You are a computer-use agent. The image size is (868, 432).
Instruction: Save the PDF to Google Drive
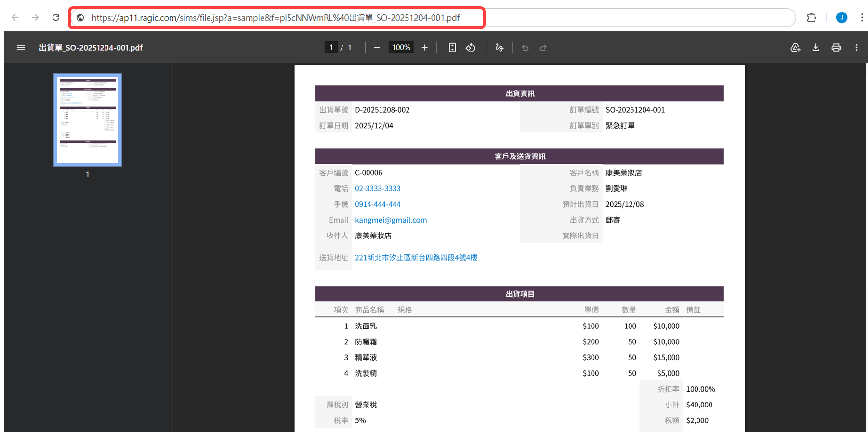tap(795, 48)
